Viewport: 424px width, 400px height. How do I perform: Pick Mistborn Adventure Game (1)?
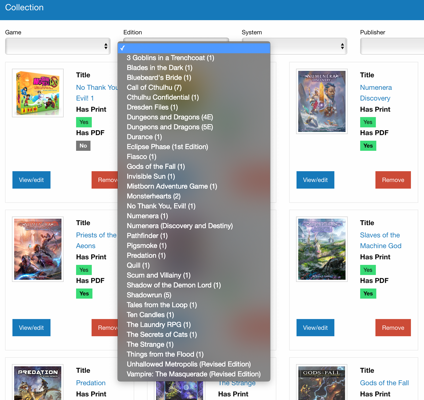point(194,186)
